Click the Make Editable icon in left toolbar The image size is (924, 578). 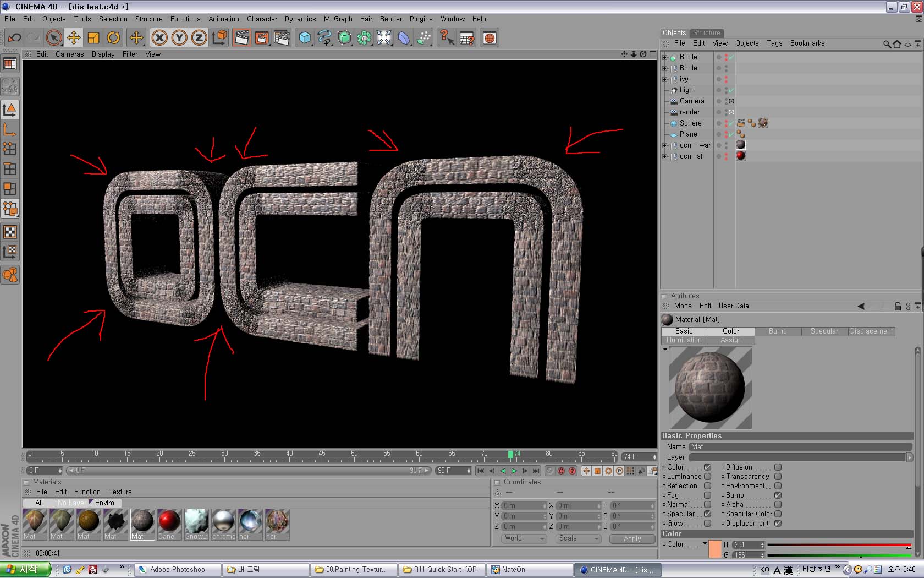[10, 86]
